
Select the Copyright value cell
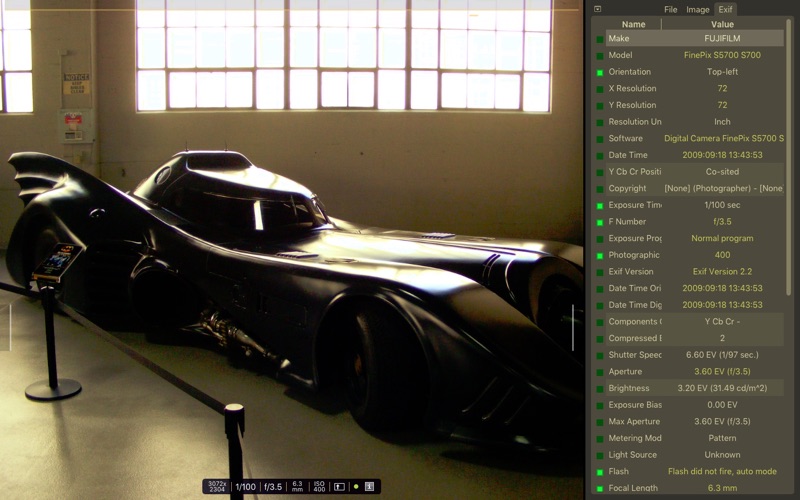[x=723, y=188]
